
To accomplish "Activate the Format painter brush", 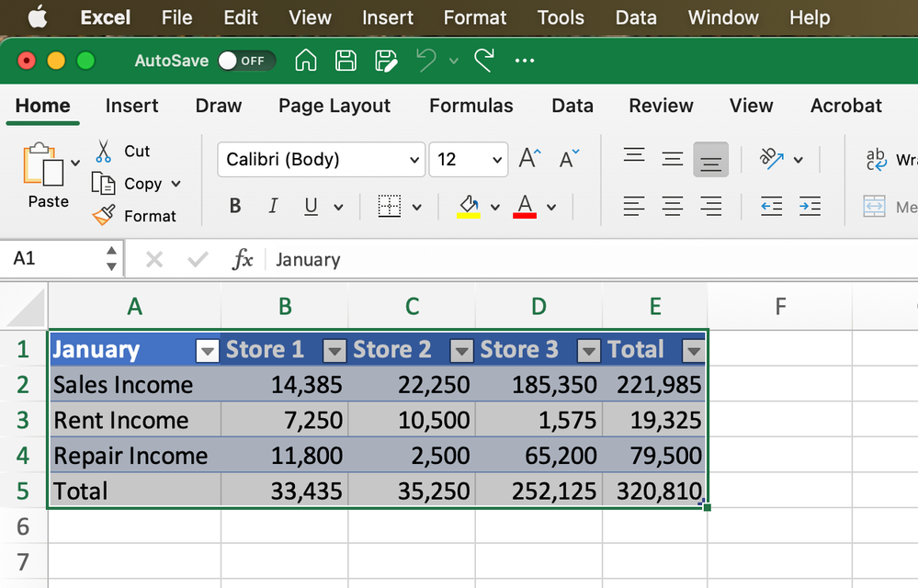I will (104, 215).
